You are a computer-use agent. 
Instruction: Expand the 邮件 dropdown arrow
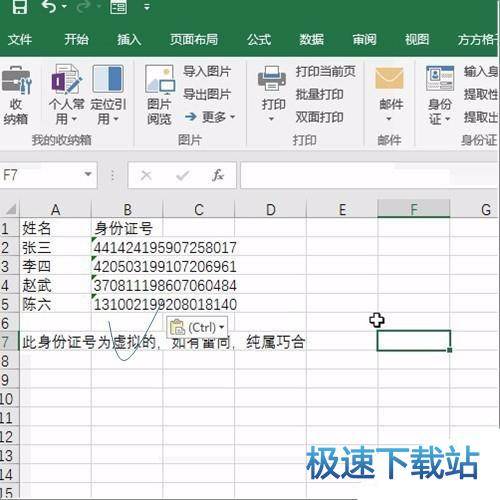389,119
